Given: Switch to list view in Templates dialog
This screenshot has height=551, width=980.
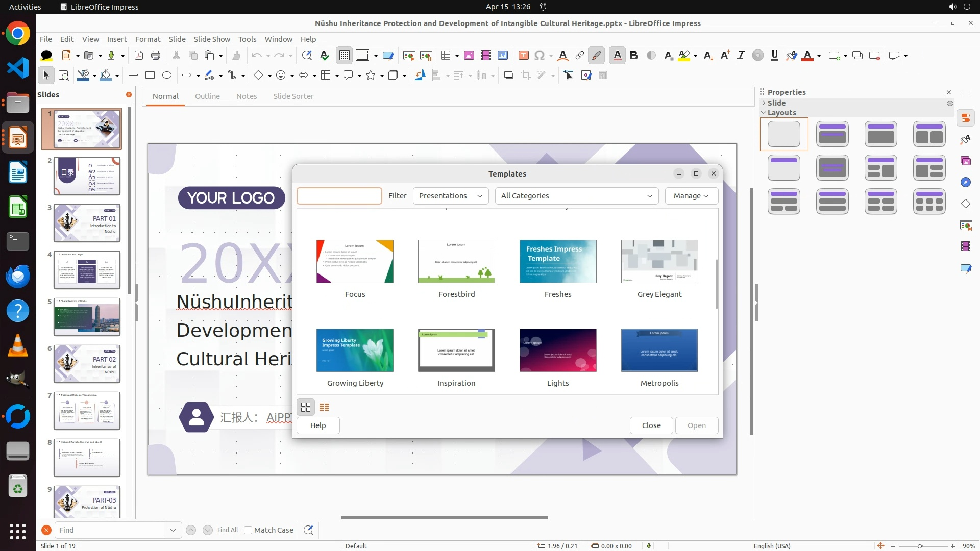Looking at the screenshot, I should click(324, 407).
